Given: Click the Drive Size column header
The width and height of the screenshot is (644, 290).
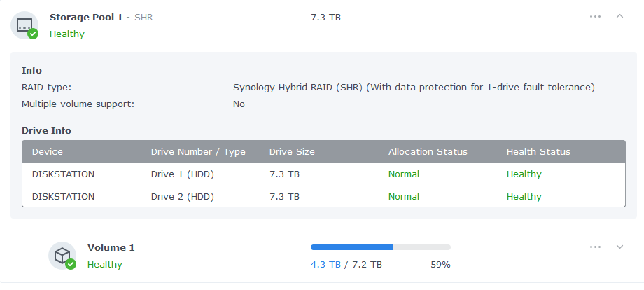Looking at the screenshot, I should [x=292, y=152].
